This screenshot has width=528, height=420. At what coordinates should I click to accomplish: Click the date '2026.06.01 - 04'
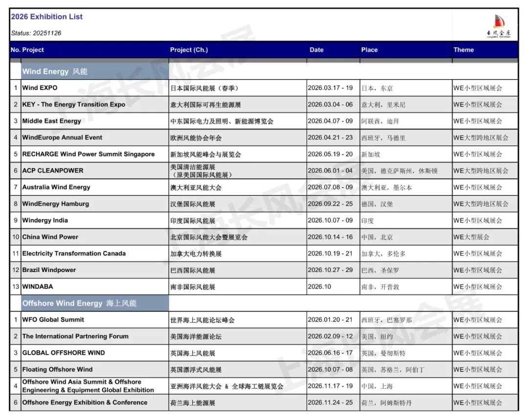pos(330,170)
